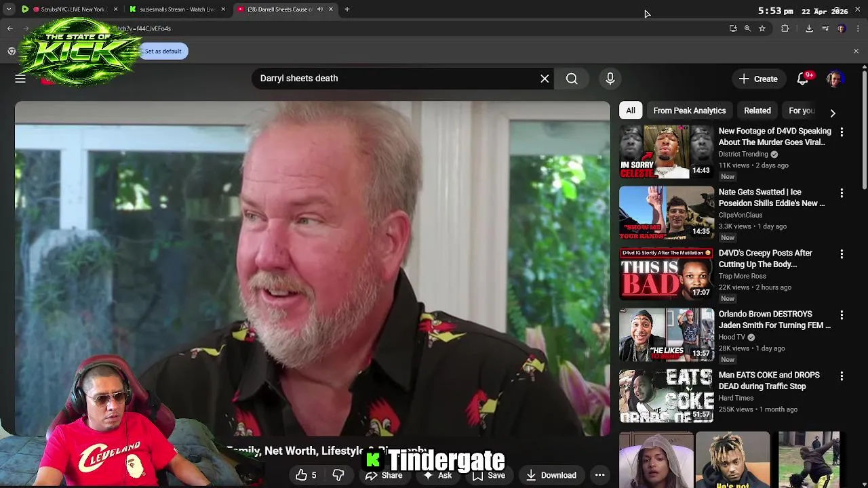Open the YouTube account avatar menu
Image resolution: width=868 pixels, height=488 pixels.
click(835, 79)
